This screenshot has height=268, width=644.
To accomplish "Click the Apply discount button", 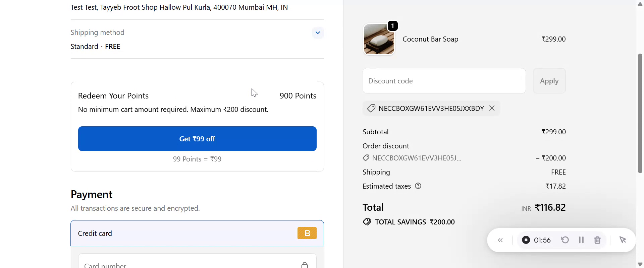I will pyautogui.click(x=549, y=81).
